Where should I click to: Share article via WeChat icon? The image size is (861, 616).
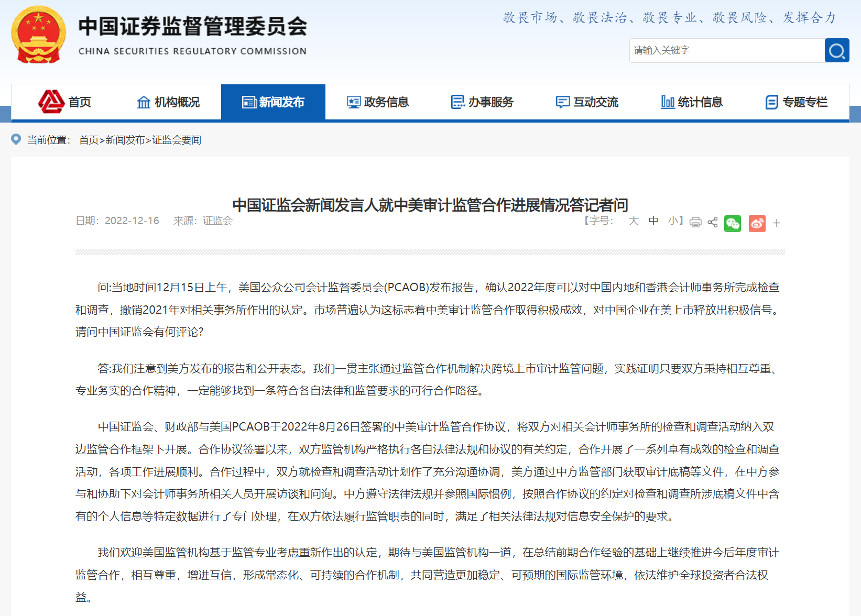tap(733, 224)
